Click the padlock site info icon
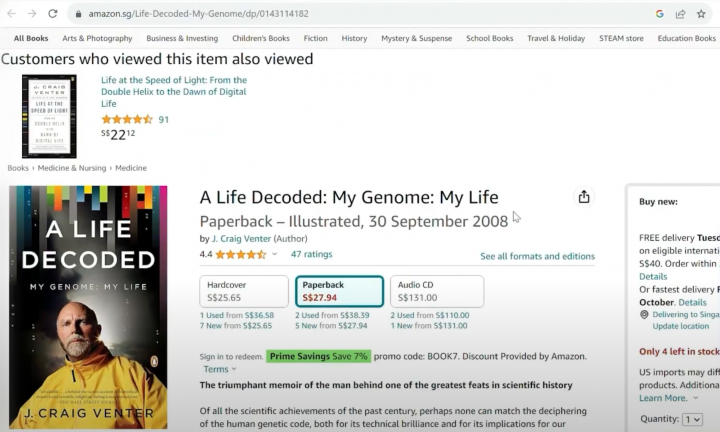The image size is (720, 432). (78, 14)
